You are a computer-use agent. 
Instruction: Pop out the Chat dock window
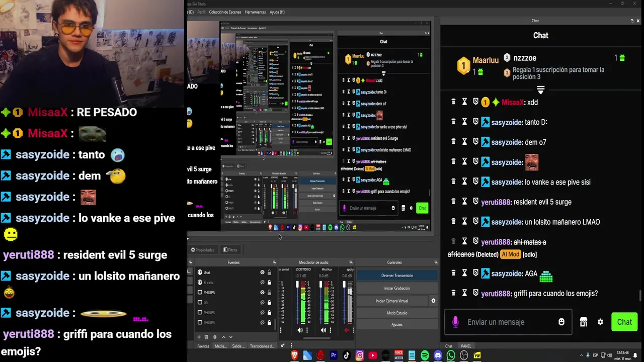[x=632, y=21]
